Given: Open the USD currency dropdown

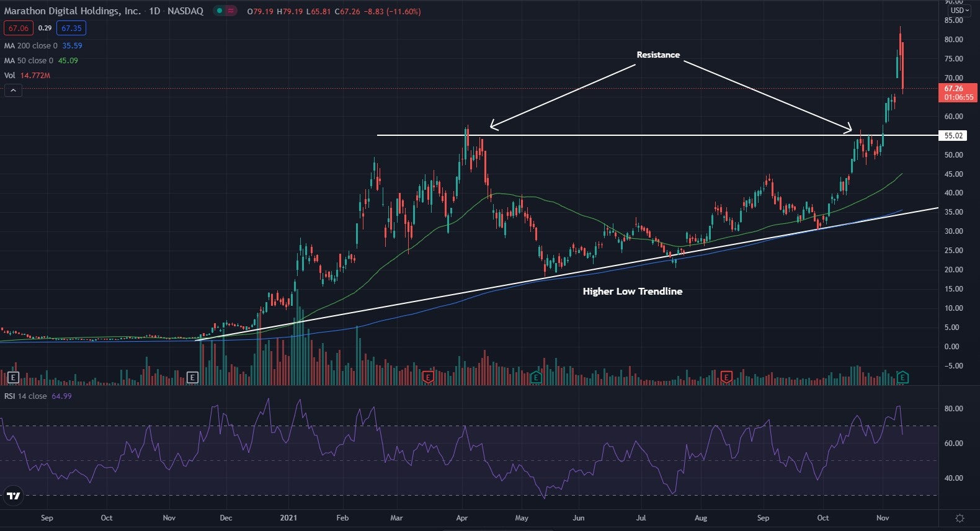Looking at the screenshot, I should click(959, 11).
